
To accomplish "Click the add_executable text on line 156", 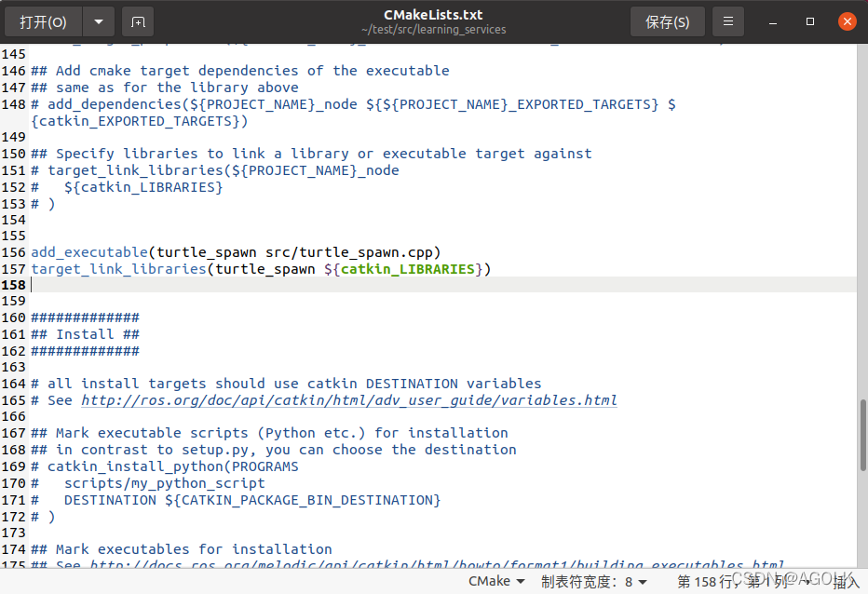I will point(89,252).
